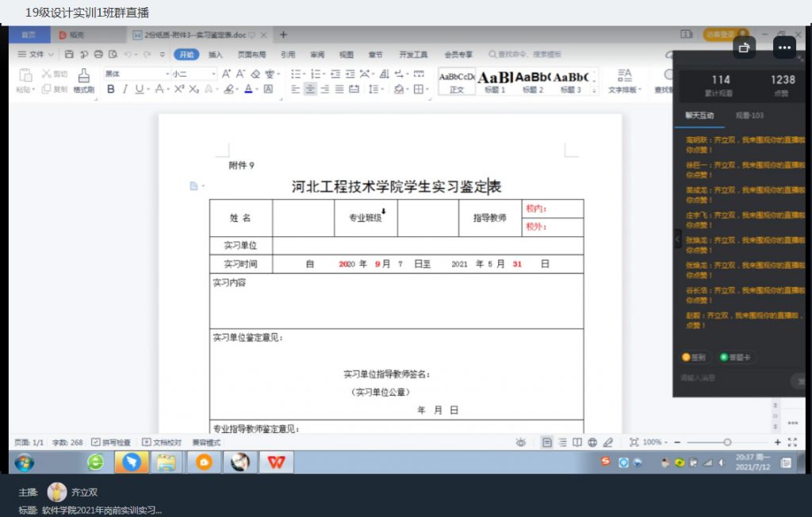Open the highlight color dropdown arrow
This screenshot has height=517, width=812.
[237, 89]
